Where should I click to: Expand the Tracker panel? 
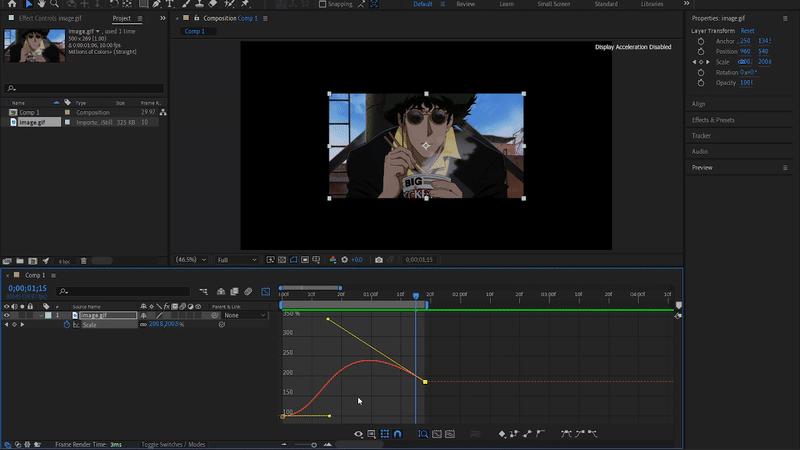(x=702, y=136)
